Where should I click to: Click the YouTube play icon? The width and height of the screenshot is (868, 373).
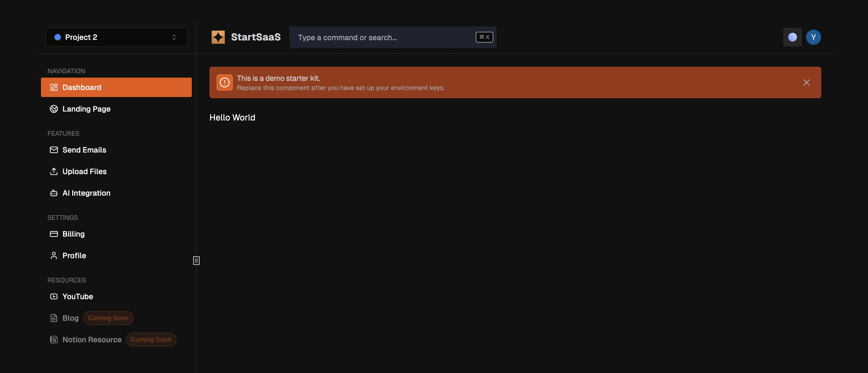[54, 296]
